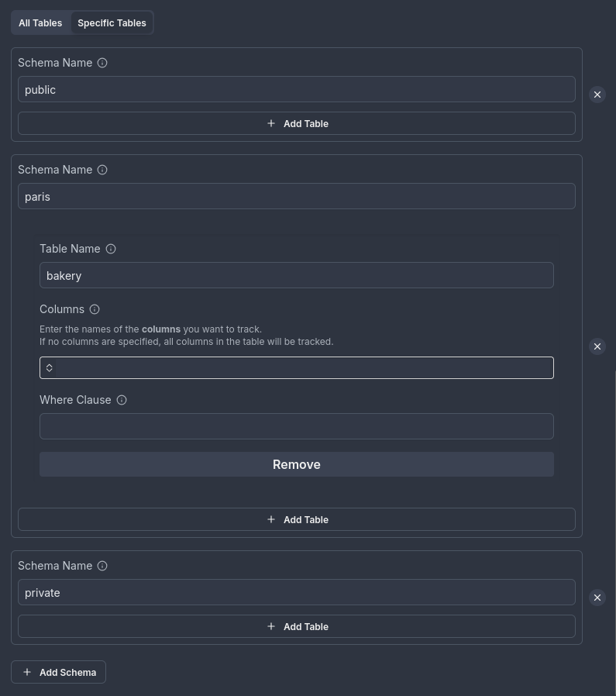This screenshot has height=696, width=616.
Task: Delete the paris schema using the X icon
Action: pyautogui.click(x=597, y=346)
